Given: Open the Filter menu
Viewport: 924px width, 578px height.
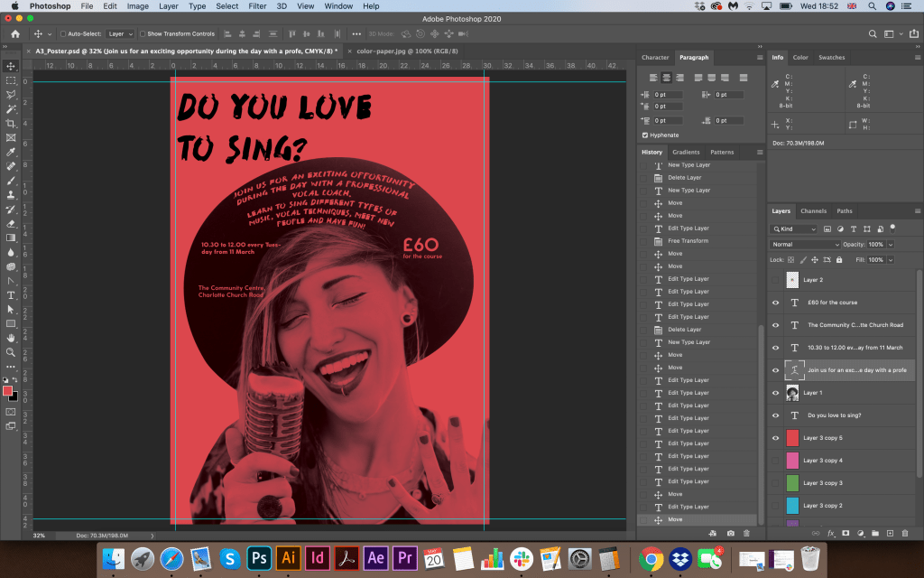Looking at the screenshot, I should point(257,6).
